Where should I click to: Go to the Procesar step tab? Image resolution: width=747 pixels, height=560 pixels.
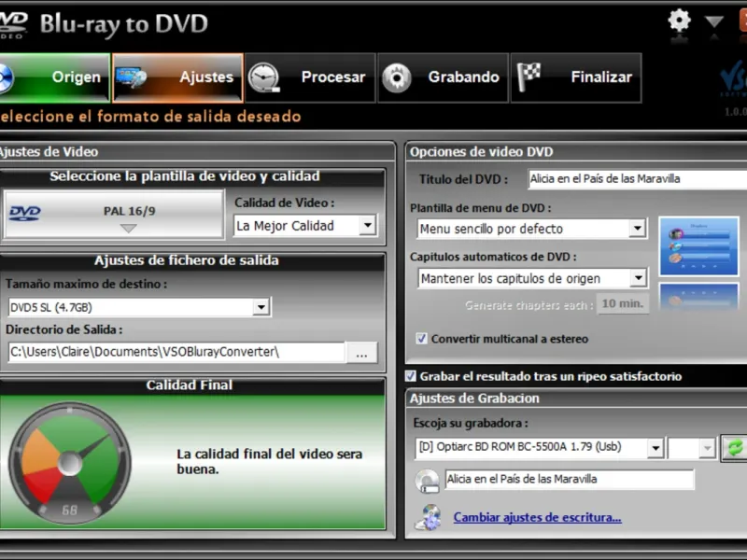point(310,77)
